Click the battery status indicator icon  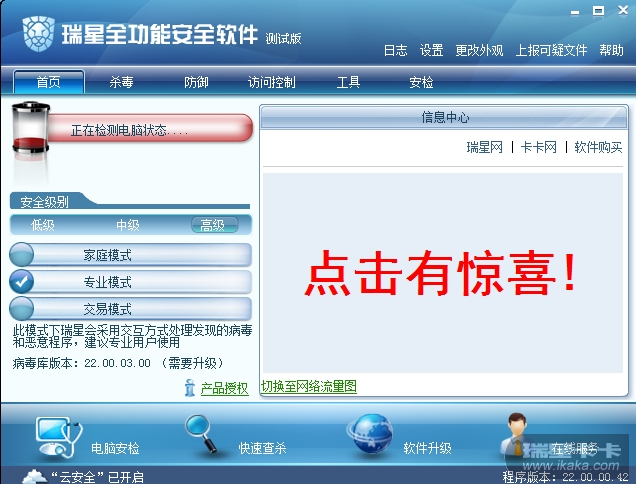31,128
